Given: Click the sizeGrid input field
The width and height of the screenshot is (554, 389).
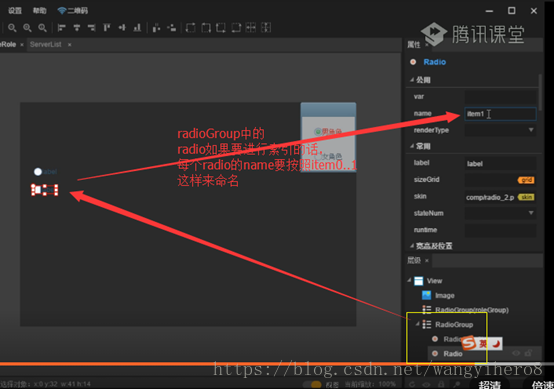Looking at the screenshot, I should point(490,180).
